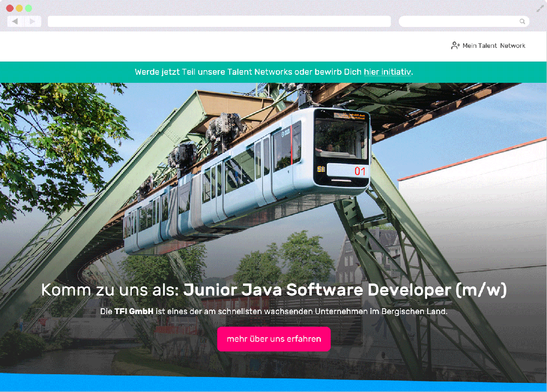Focus the browser address bar

point(219,21)
